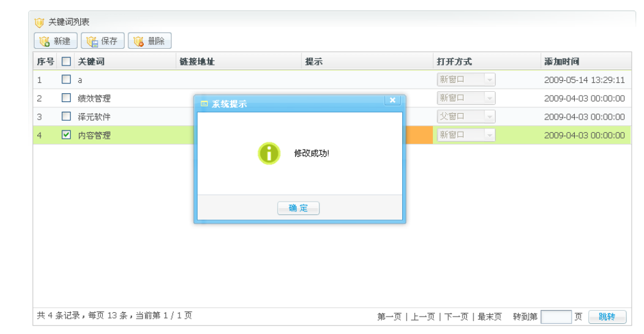Uncheck the checkbox for 内容管理
Viewport: 644px width, 334px height.
[65, 135]
